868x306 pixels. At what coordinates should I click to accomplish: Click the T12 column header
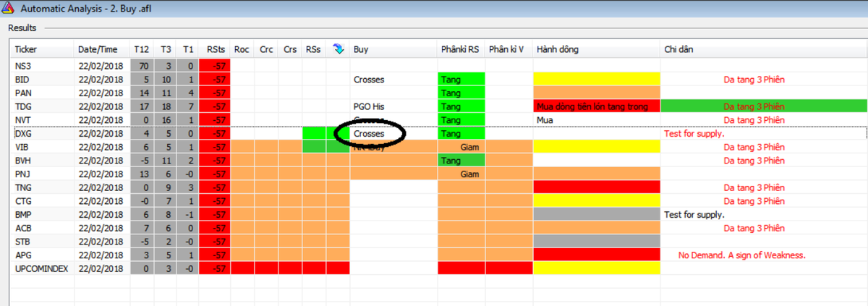click(x=141, y=49)
